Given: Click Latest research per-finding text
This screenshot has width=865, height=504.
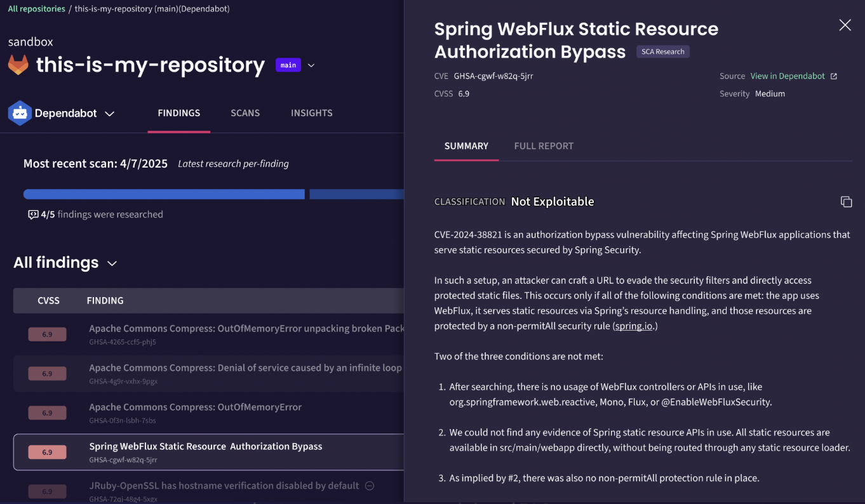Looking at the screenshot, I should point(233,164).
